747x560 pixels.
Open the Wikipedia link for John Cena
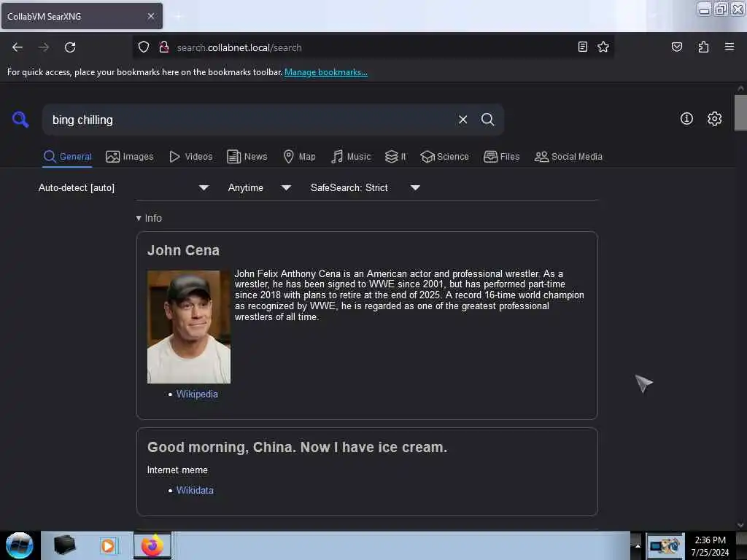click(197, 394)
